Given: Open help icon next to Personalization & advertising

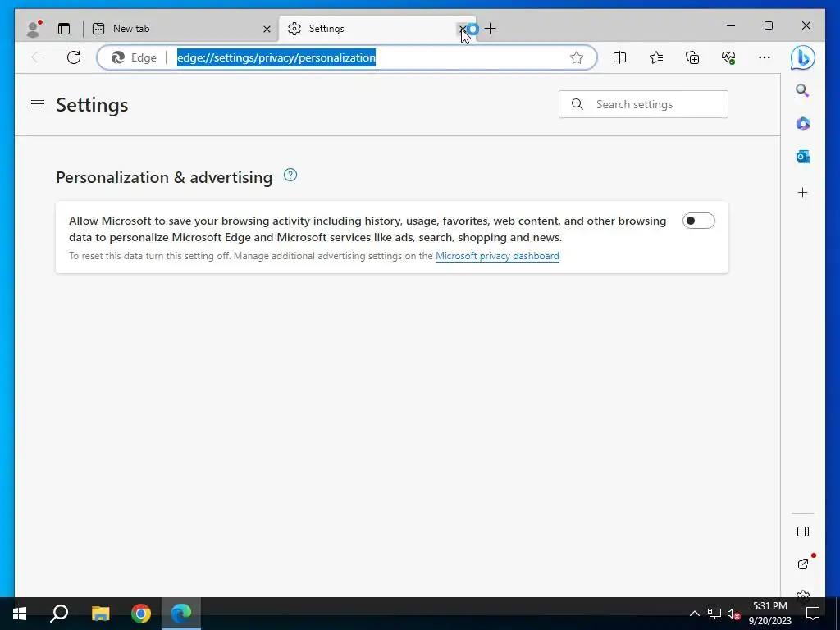Looking at the screenshot, I should [x=290, y=175].
